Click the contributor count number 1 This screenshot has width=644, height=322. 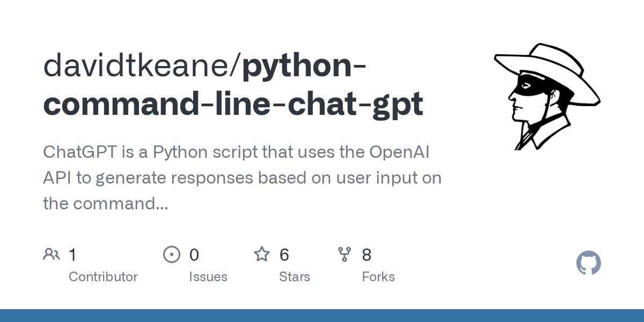73,255
